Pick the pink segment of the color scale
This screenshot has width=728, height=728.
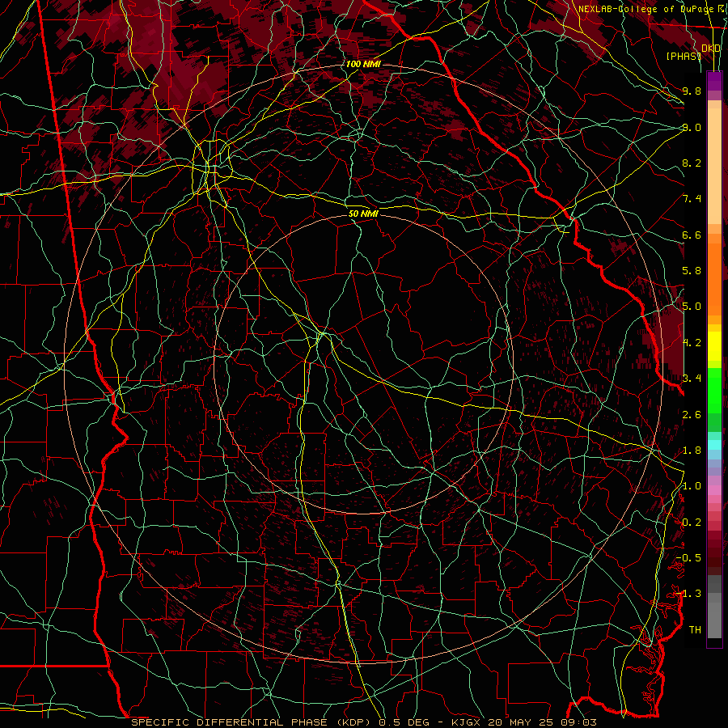click(714, 490)
